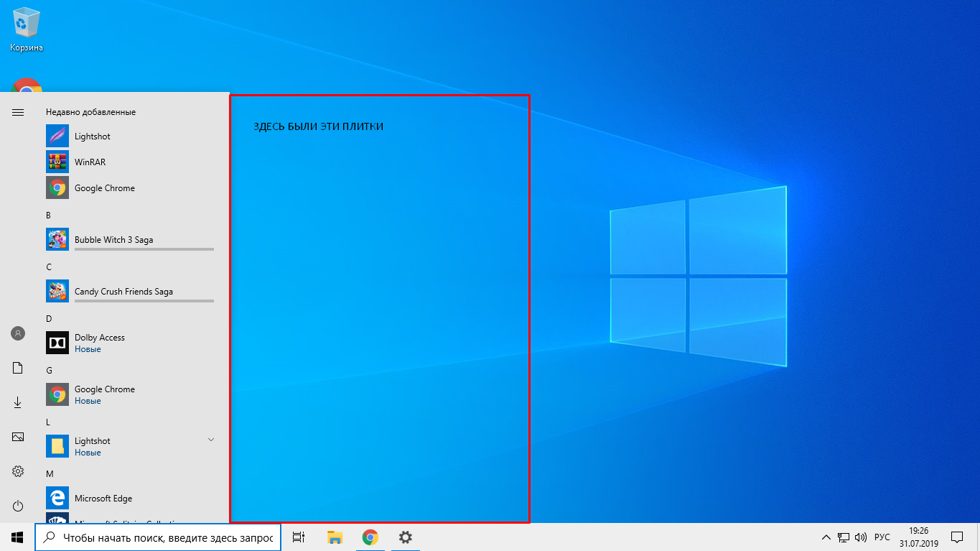This screenshot has height=551, width=980.
Task: Open Candy Crush Friends Saga app
Action: pyautogui.click(x=131, y=292)
